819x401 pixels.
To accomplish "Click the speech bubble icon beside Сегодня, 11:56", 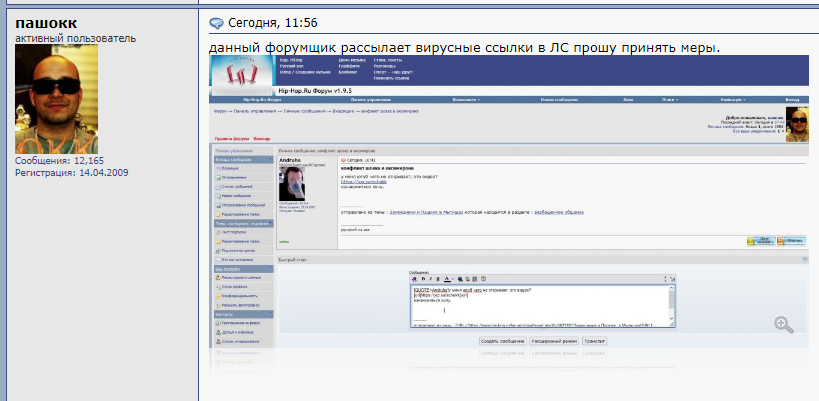I will coord(216,23).
